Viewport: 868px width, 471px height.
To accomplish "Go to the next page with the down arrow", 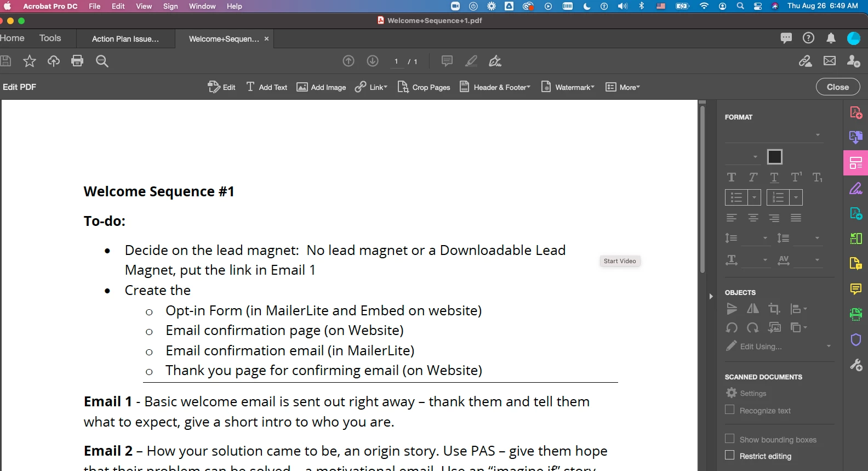I will point(373,61).
